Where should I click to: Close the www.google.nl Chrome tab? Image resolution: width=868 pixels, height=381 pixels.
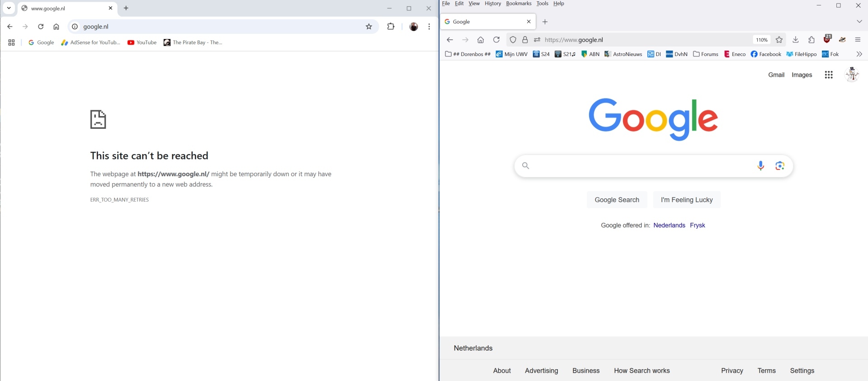click(110, 8)
